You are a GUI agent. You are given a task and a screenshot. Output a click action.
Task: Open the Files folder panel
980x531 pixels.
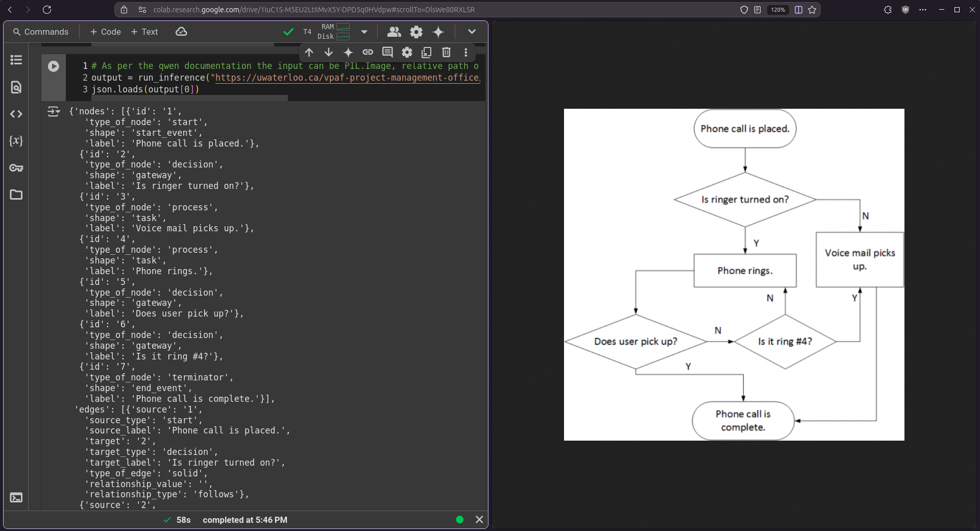point(16,195)
